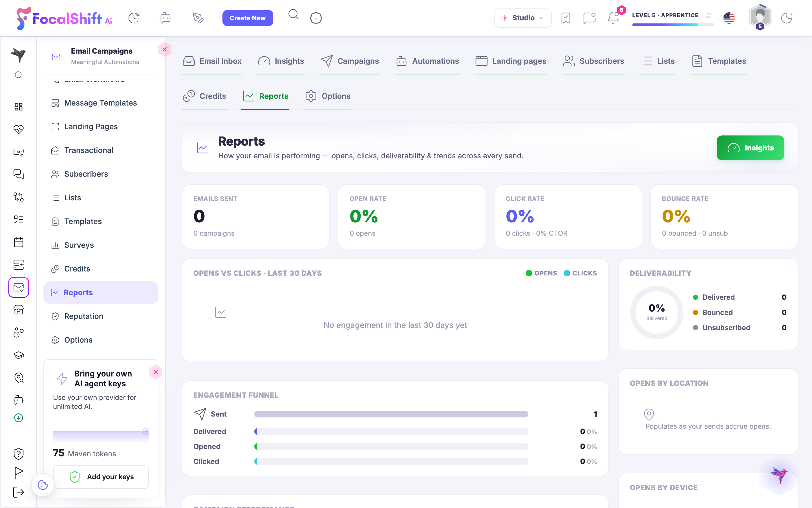Open the user avatar profile menu
This screenshot has height=508, width=812.
click(x=760, y=17)
